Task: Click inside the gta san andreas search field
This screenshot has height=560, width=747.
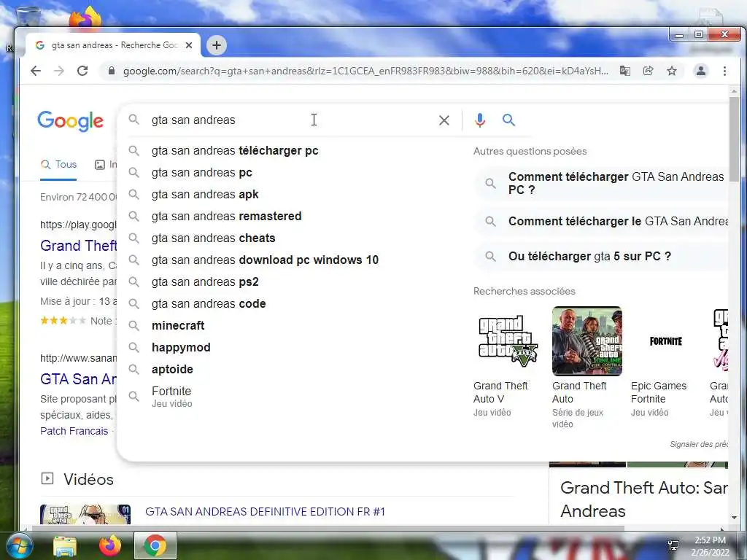Action: click(290, 120)
